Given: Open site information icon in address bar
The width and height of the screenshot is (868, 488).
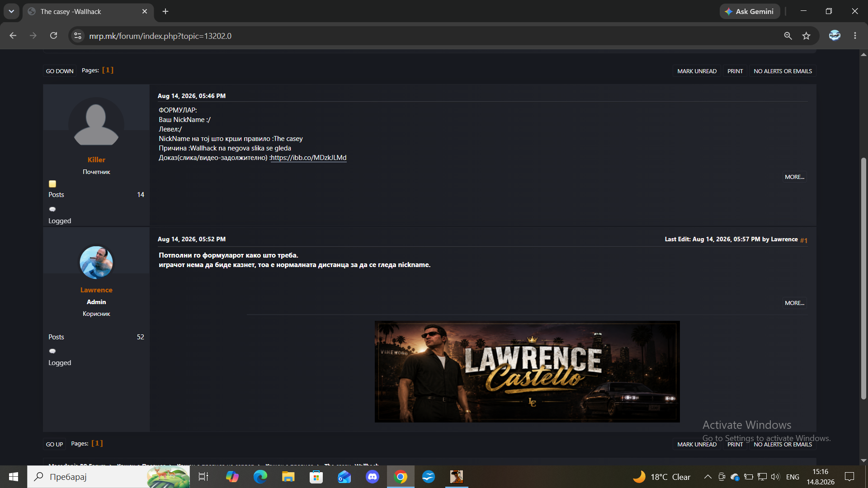Looking at the screenshot, I should point(78,36).
